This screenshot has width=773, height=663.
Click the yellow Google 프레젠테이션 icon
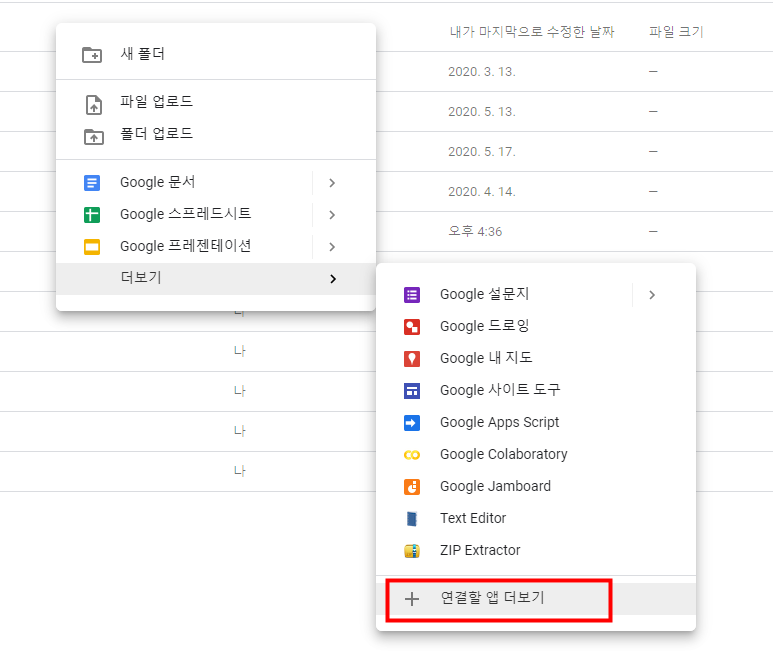pyautogui.click(x=92, y=246)
